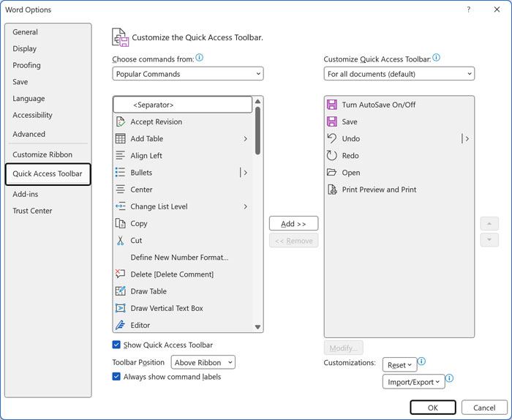Uncheck Show Quick Access Toolbar checkbox

[x=116, y=345]
